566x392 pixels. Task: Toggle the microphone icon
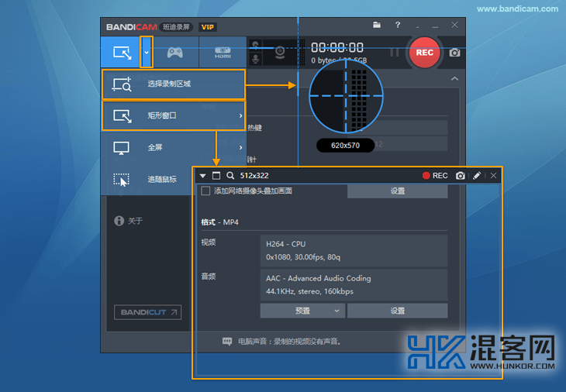[255, 59]
